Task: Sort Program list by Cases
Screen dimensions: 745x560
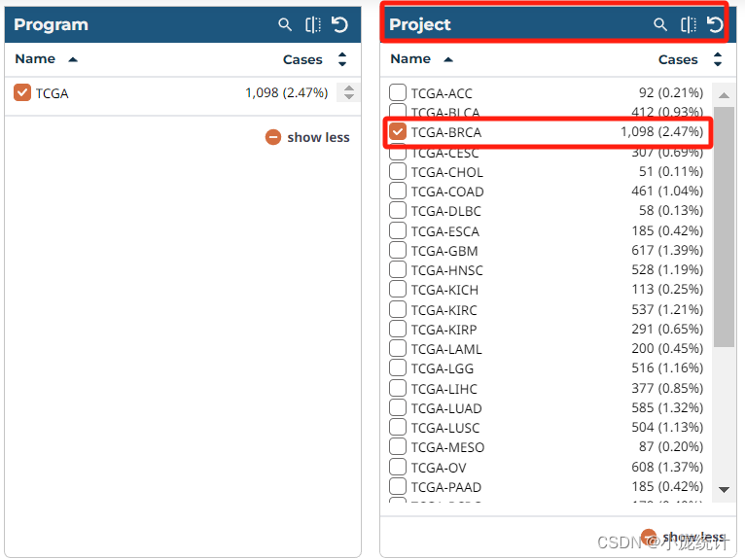Action: click(315, 59)
